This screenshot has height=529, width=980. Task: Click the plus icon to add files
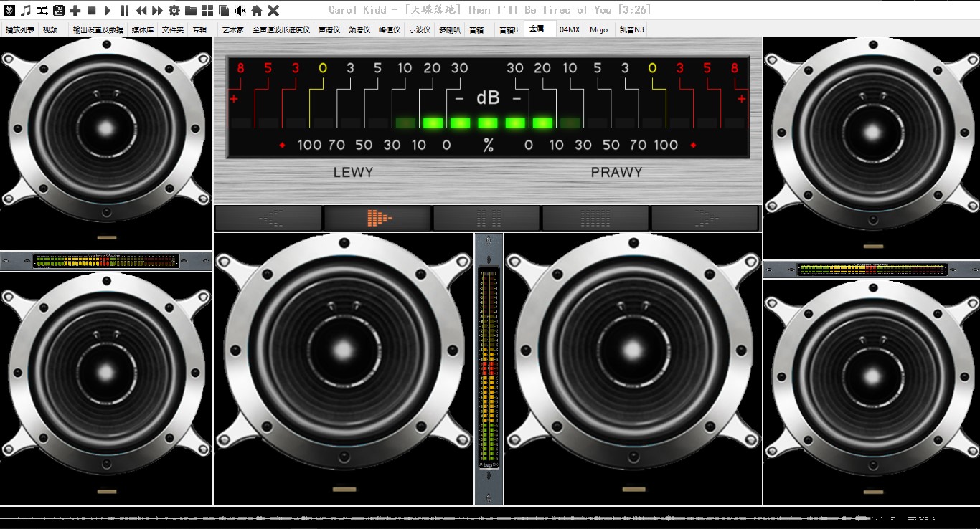(75, 11)
